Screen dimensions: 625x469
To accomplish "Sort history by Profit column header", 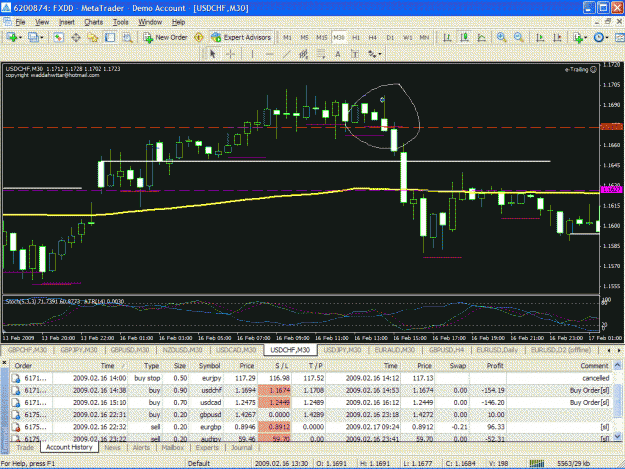I will 495,365.
